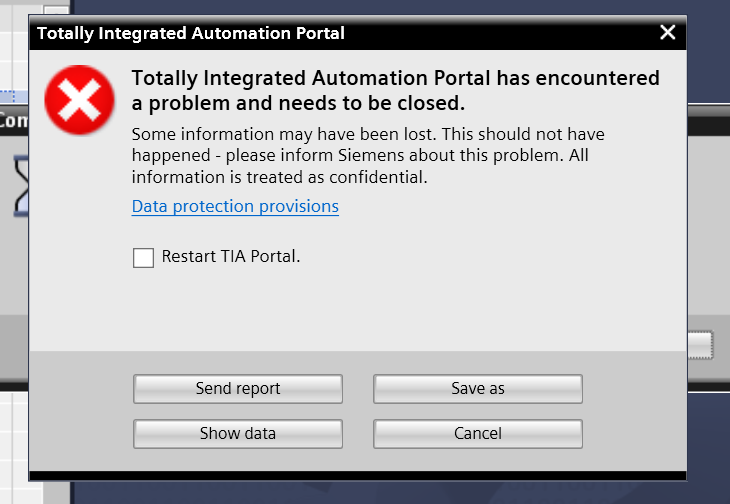Open the Data protection provisions link
The height and width of the screenshot is (504, 730).
coord(235,207)
